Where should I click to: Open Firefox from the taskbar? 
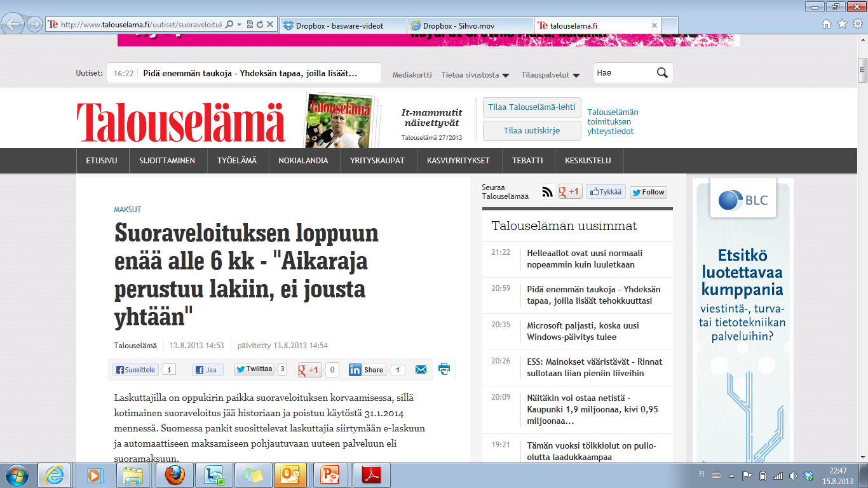(x=174, y=475)
